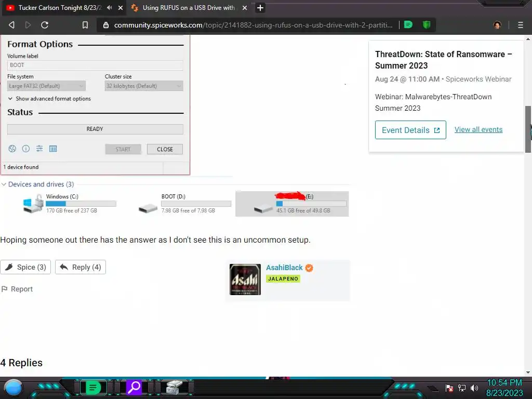Click the AsahiBlack verified badge icon
532x399 pixels.
(x=309, y=268)
